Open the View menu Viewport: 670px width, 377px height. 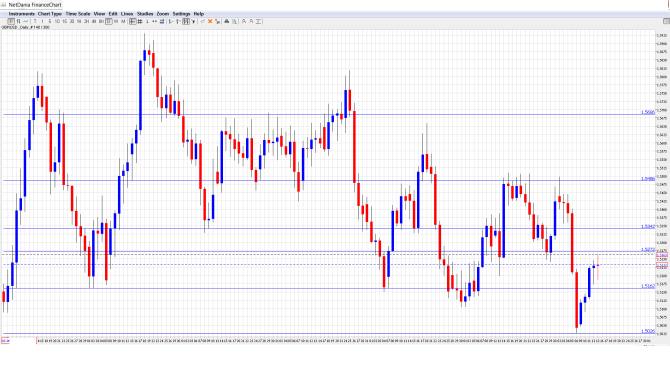pyautogui.click(x=99, y=14)
